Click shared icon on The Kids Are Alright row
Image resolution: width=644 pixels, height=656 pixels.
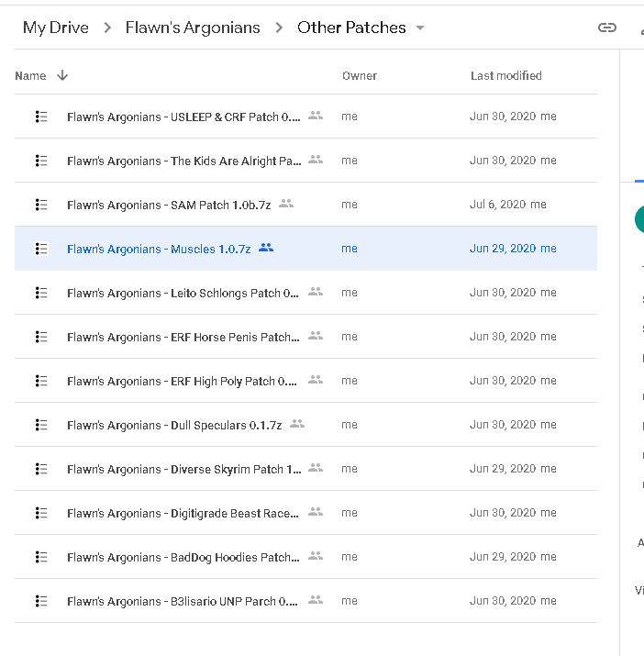316,160
